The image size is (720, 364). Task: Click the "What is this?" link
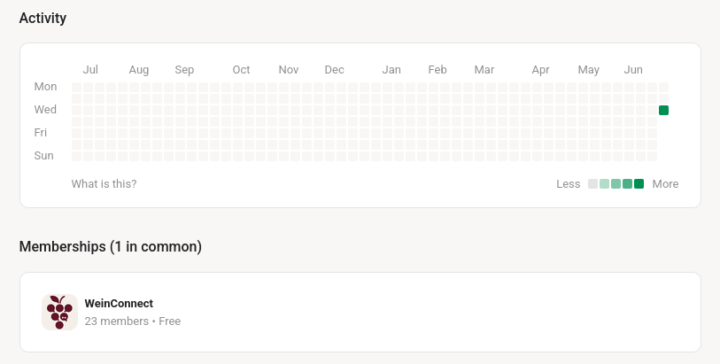(104, 184)
